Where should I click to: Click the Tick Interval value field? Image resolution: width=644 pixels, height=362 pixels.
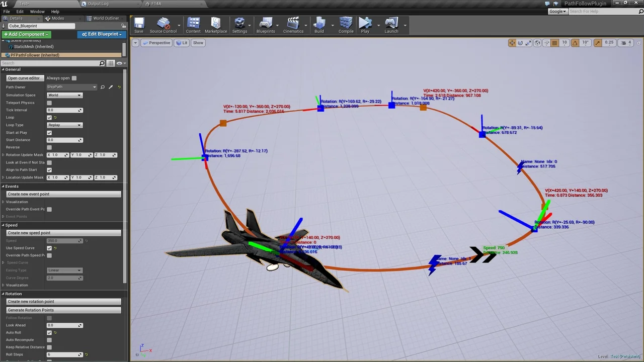[62, 110]
